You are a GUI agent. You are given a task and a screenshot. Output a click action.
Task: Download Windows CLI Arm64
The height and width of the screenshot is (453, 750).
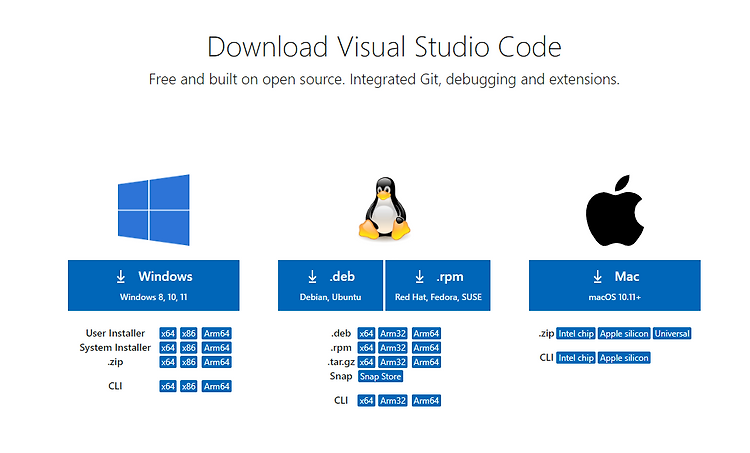pos(217,386)
